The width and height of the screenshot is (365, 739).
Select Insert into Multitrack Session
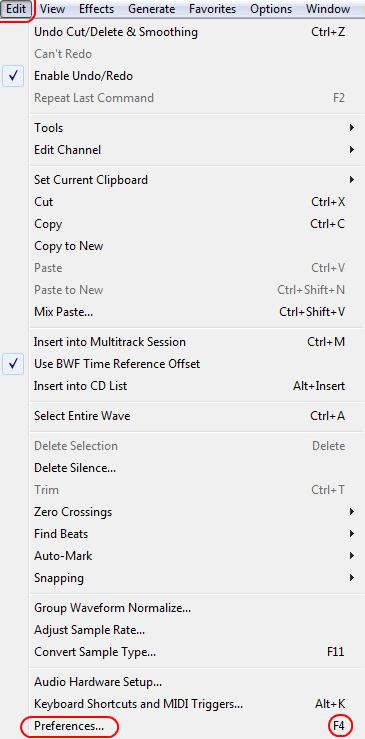[x=190, y=342]
